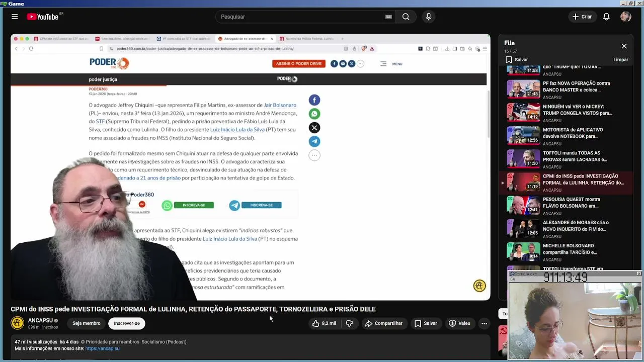
Task: Click the ASSINE O PODER DRIVE button in the video
Action: tap(299, 64)
